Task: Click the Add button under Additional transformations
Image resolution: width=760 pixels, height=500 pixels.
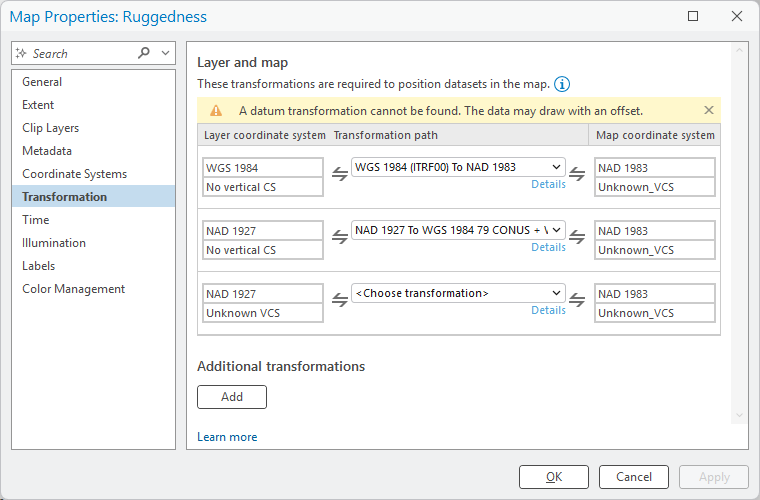Action: tap(232, 397)
